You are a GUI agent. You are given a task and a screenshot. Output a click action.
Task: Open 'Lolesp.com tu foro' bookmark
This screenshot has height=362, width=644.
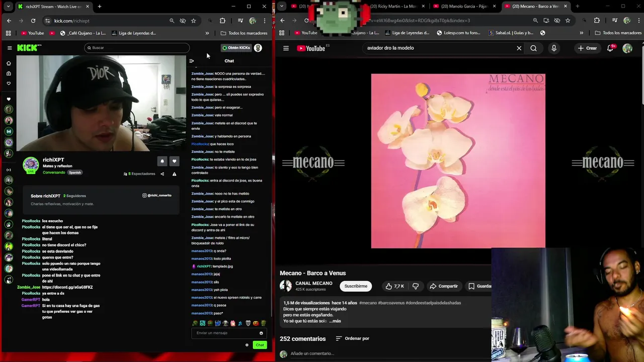point(458,33)
